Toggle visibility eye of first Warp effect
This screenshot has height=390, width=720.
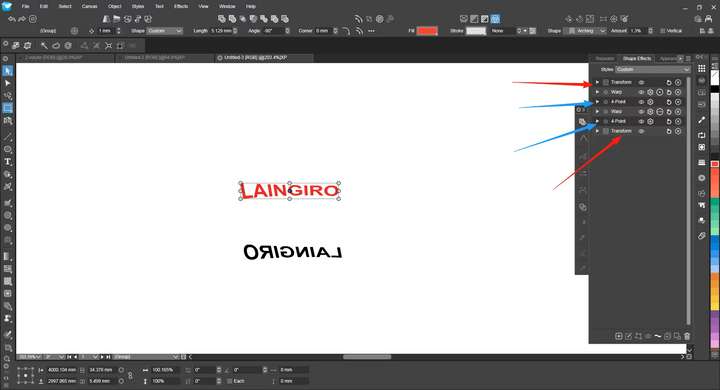[x=641, y=92]
